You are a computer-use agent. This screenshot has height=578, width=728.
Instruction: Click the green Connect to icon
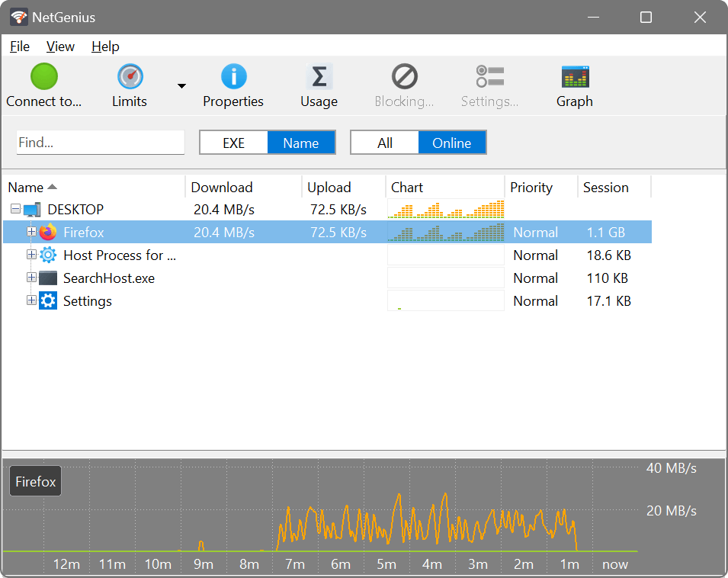pyautogui.click(x=43, y=77)
